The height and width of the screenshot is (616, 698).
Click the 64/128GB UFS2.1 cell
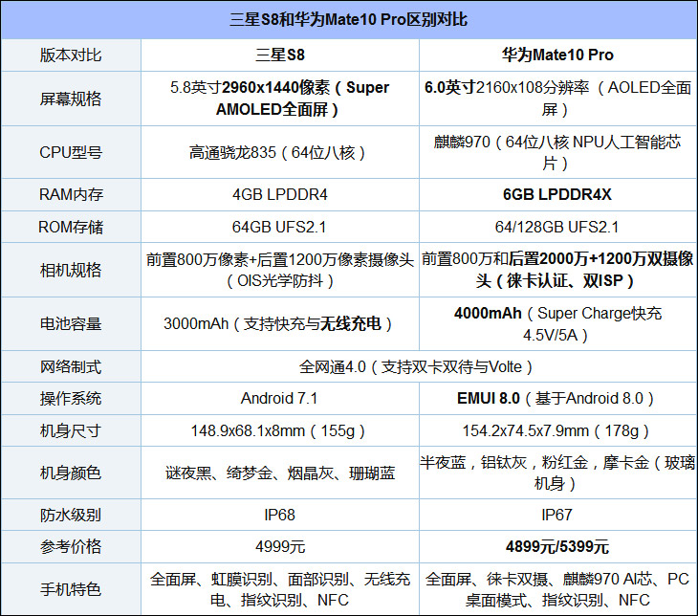(x=557, y=227)
